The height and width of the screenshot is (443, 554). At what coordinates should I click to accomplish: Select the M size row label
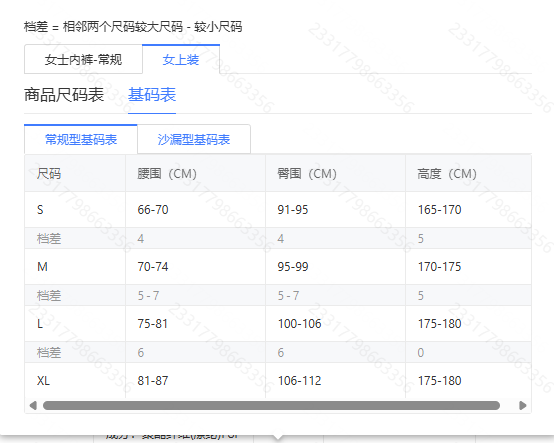coord(42,267)
